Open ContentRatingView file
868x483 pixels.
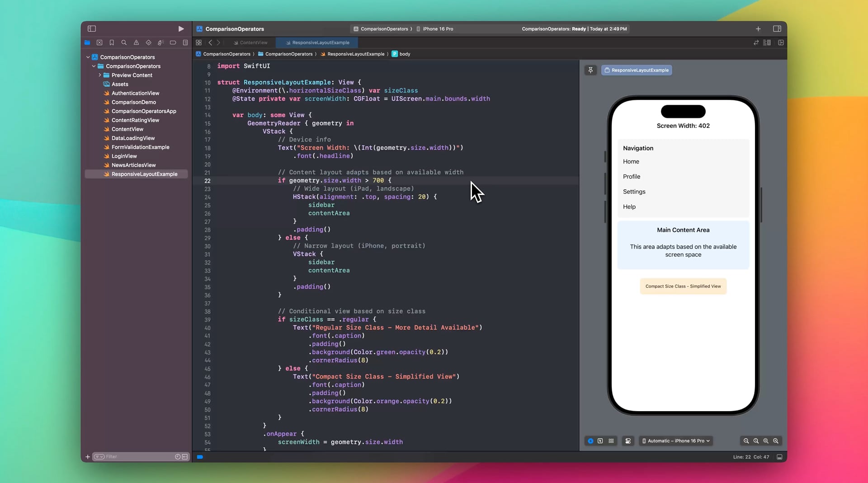[136, 121]
